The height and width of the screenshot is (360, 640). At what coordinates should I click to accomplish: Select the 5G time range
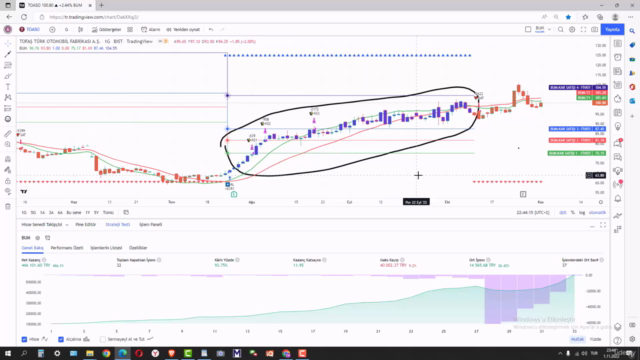pos(33,213)
